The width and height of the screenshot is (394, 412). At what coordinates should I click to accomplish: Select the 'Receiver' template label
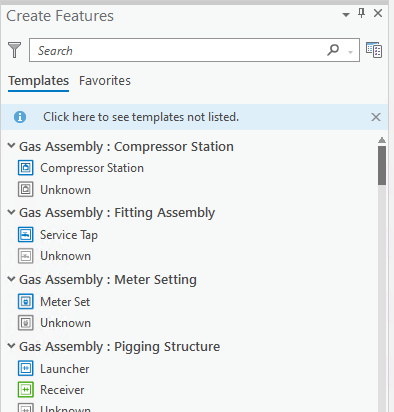[62, 390]
